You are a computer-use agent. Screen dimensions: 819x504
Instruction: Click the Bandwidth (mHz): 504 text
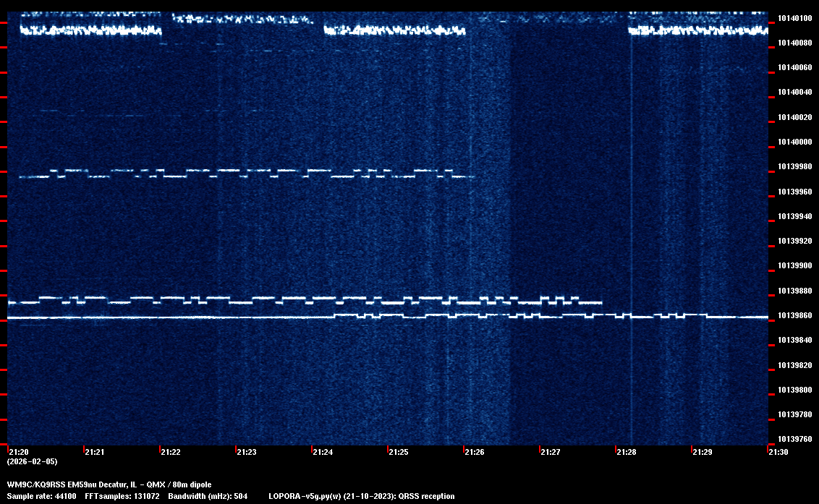[x=208, y=496]
